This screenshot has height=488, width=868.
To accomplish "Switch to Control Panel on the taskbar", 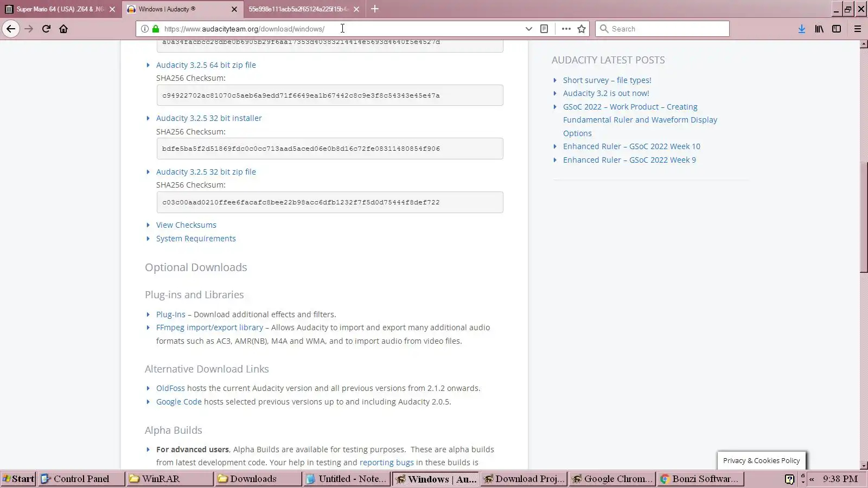I will tap(81, 479).
